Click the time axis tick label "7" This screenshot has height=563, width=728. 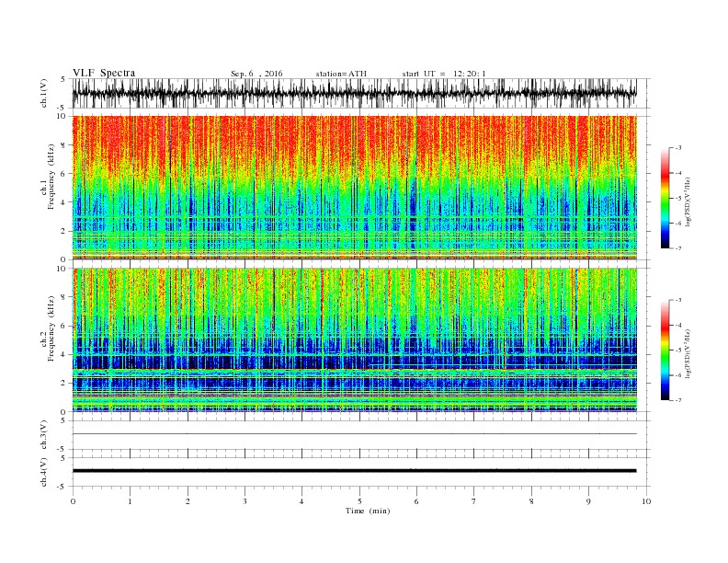click(474, 501)
